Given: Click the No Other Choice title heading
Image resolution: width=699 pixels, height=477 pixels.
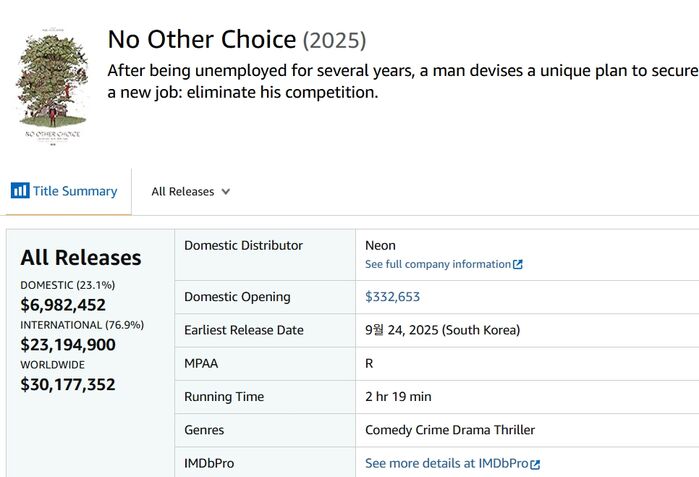Looking at the screenshot, I should pyautogui.click(x=201, y=40).
